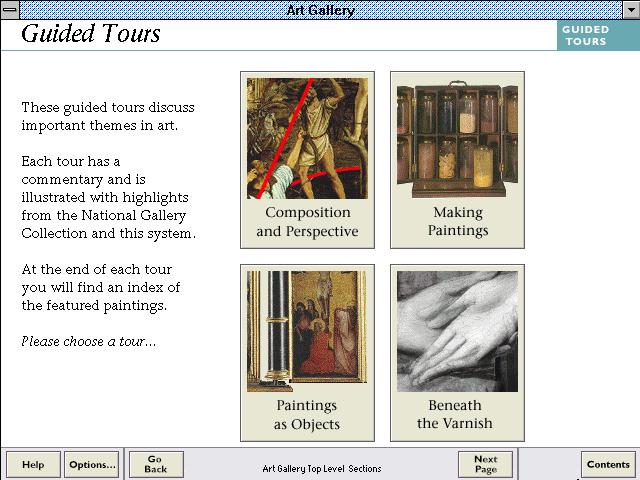Open the Contents button
The width and height of the screenshot is (640, 480).
(x=608, y=464)
